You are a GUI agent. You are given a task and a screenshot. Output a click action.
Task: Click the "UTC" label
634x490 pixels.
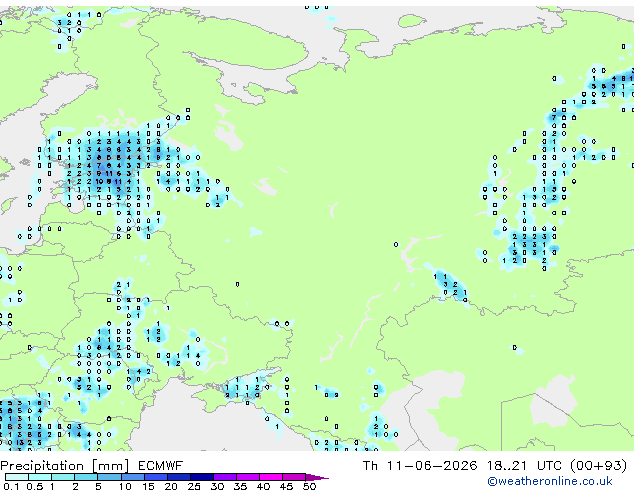coord(549,466)
